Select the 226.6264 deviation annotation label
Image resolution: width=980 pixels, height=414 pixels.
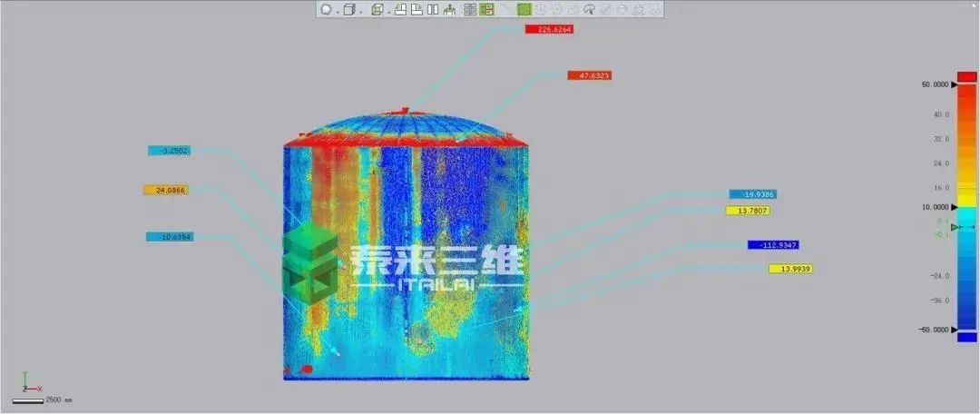[x=549, y=29]
